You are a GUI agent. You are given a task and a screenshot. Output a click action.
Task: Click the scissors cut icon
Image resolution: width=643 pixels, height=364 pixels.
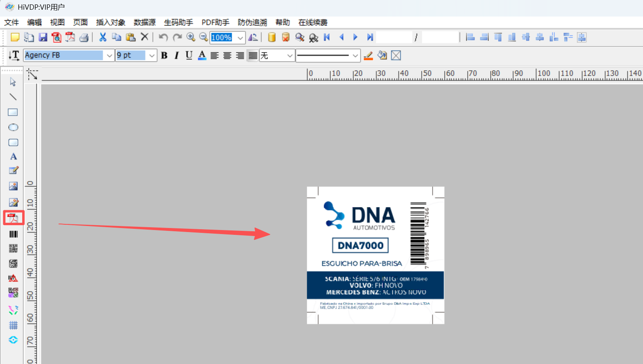[103, 38]
